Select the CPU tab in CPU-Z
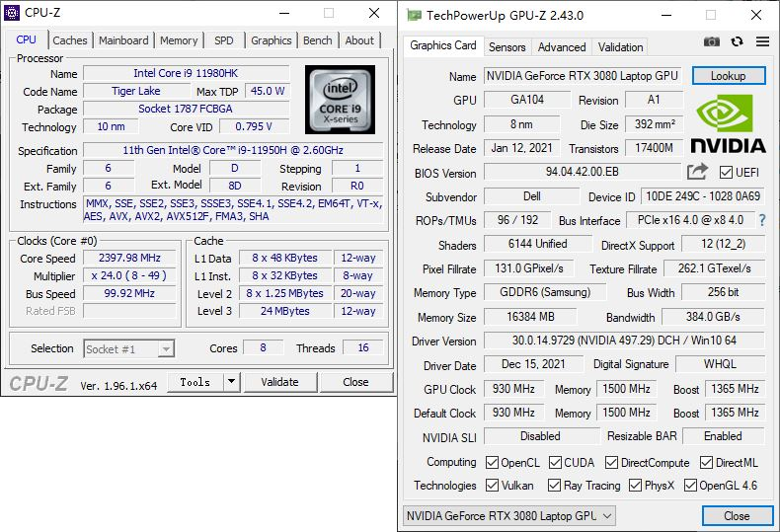 [26, 39]
